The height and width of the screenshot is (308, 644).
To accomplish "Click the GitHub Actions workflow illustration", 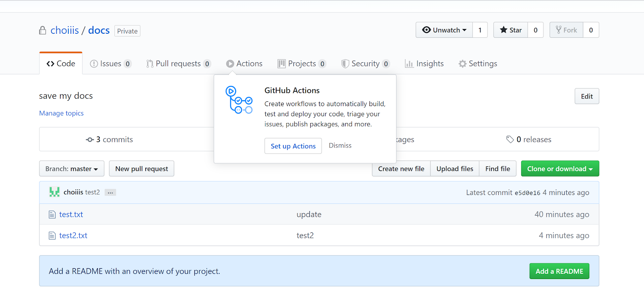I will 239,100.
